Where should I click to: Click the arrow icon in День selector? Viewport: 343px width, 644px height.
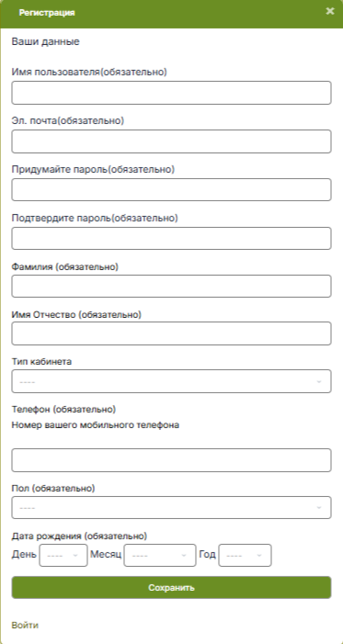(75, 556)
